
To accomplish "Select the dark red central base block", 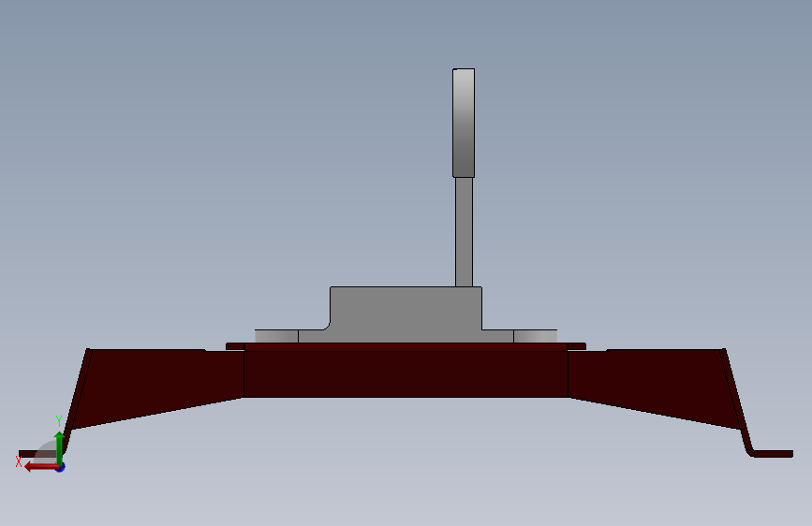I will click(x=406, y=373).
